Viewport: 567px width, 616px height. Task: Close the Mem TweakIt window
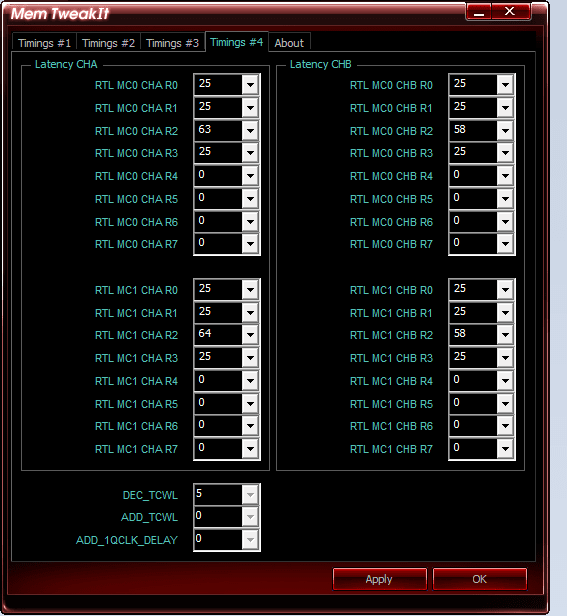510,12
